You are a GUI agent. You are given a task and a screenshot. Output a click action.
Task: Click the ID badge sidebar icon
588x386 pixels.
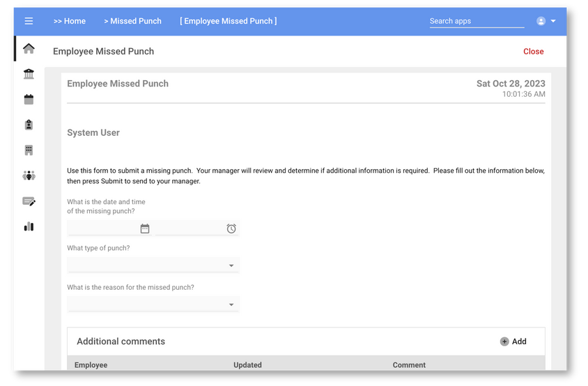point(29,125)
